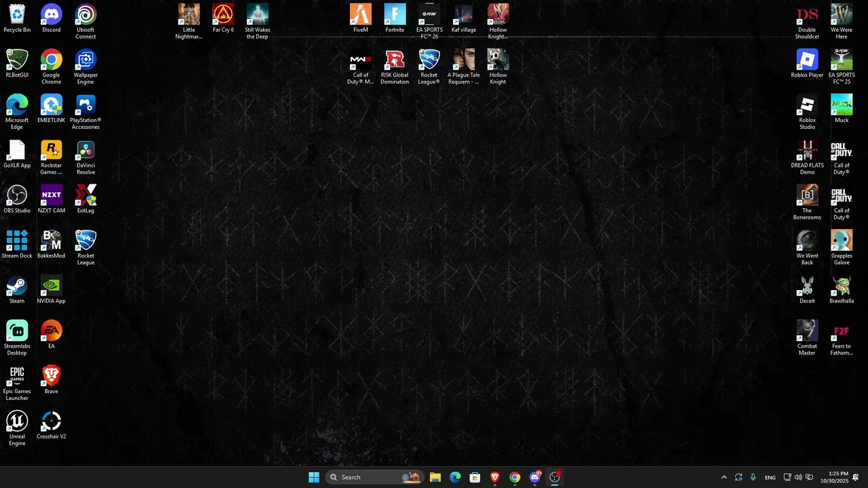
Task: Launch Discord from its desktop shortcut
Action: coord(52,19)
